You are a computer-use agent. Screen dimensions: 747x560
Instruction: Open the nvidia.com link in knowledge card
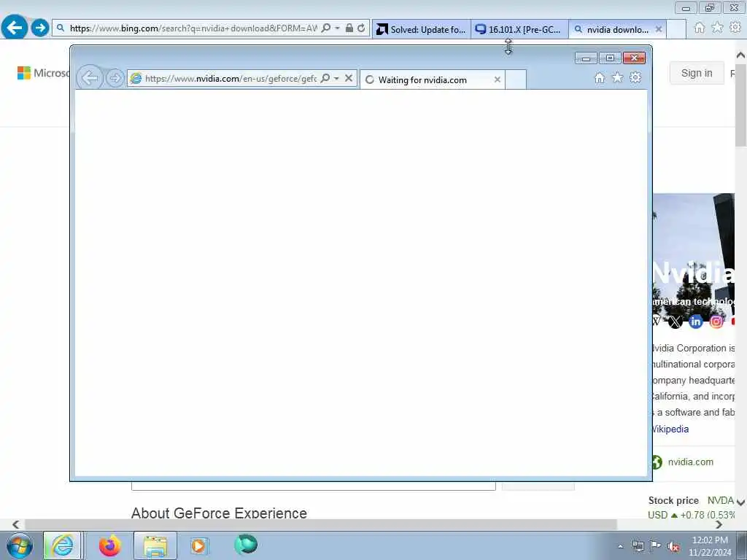(690, 462)
